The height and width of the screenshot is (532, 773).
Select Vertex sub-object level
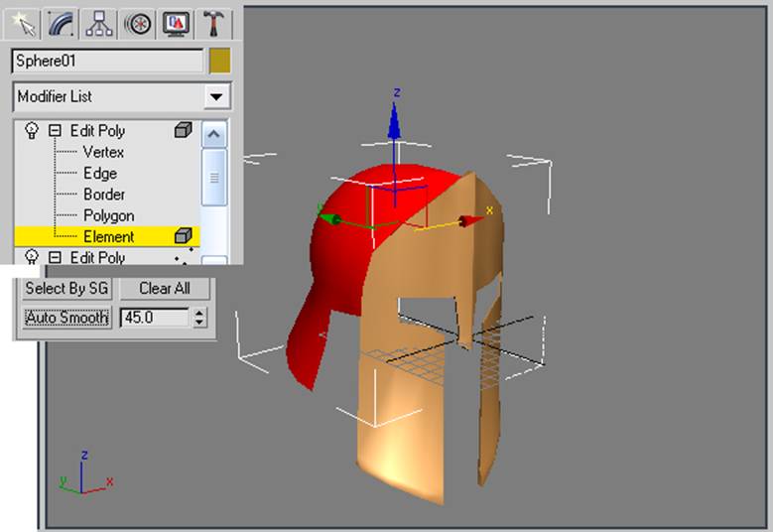103,152
